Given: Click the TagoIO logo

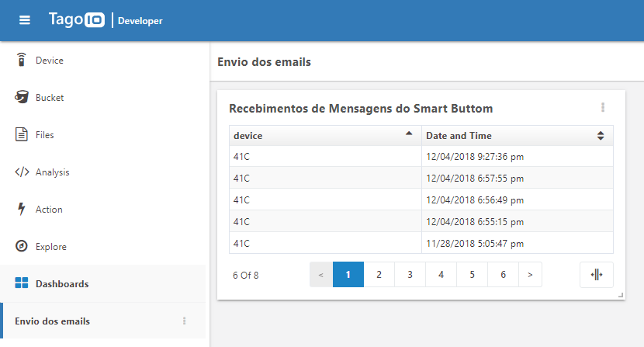Looking at the screenshot, I should click(x=77, y=19).
